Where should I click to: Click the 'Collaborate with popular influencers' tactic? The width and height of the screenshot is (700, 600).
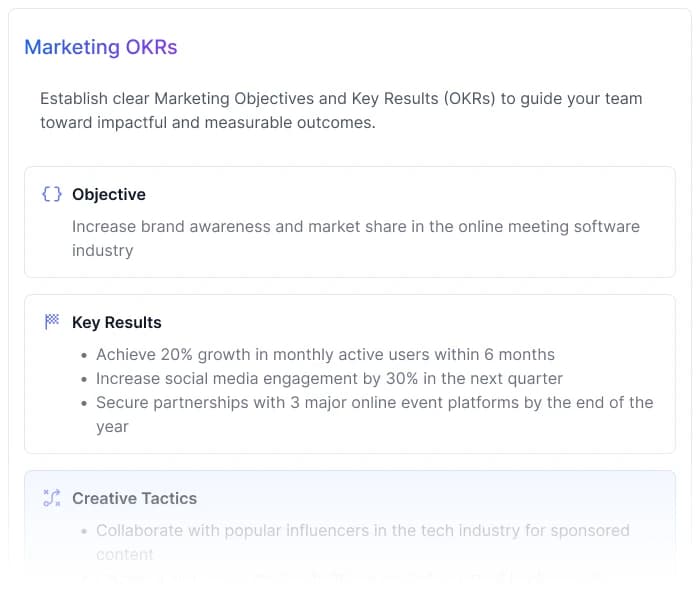click(362, 530)
